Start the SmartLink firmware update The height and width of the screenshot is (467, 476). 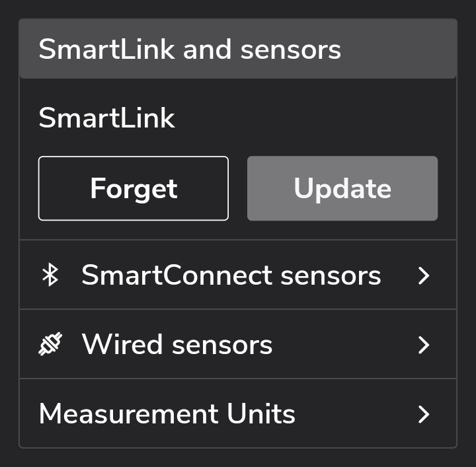point(342,188)
